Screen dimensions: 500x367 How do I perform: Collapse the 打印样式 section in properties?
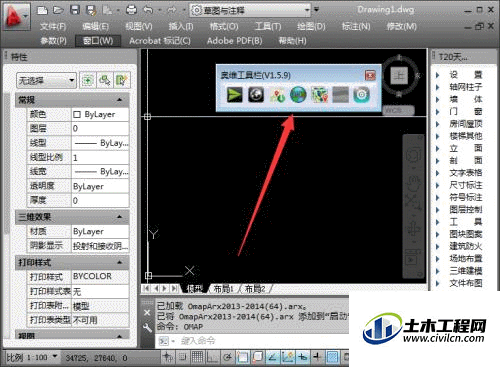point(119,263)
